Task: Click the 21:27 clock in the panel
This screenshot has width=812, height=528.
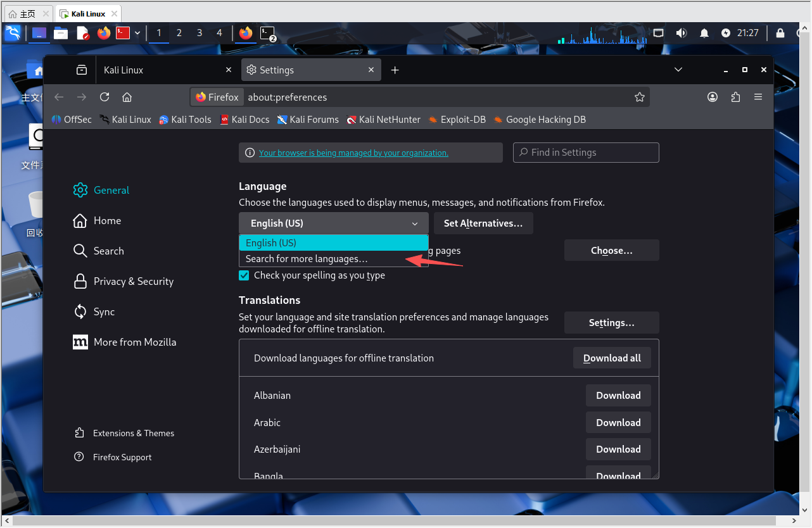Action: tap(748, 33)
